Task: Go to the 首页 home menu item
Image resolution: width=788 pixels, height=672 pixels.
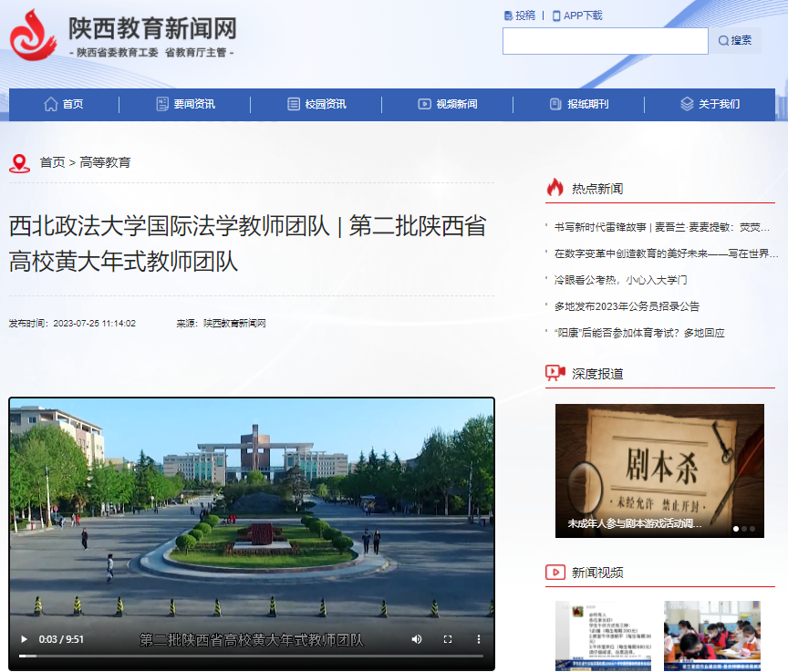Action: (x=64, y=105)
